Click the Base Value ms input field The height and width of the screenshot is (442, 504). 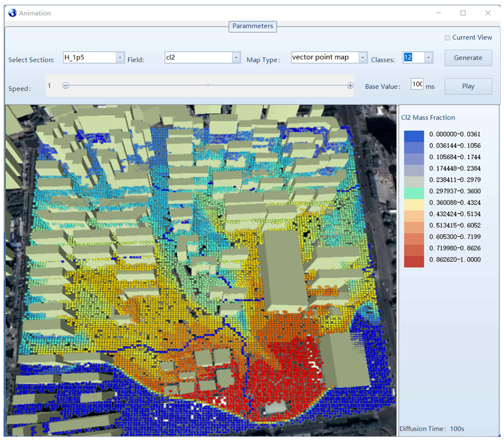(417, 84)
